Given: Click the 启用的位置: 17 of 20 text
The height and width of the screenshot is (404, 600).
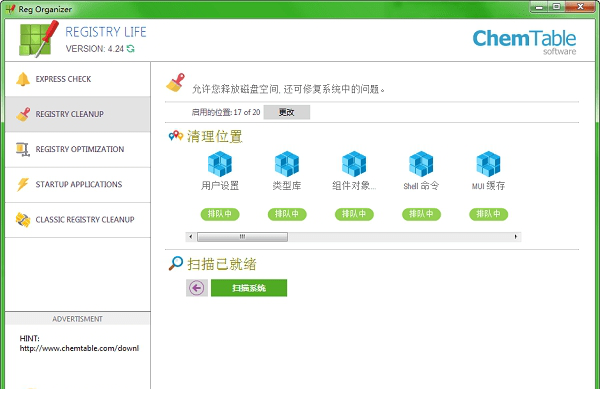Looking at the screenshot, I should (226, 112).
